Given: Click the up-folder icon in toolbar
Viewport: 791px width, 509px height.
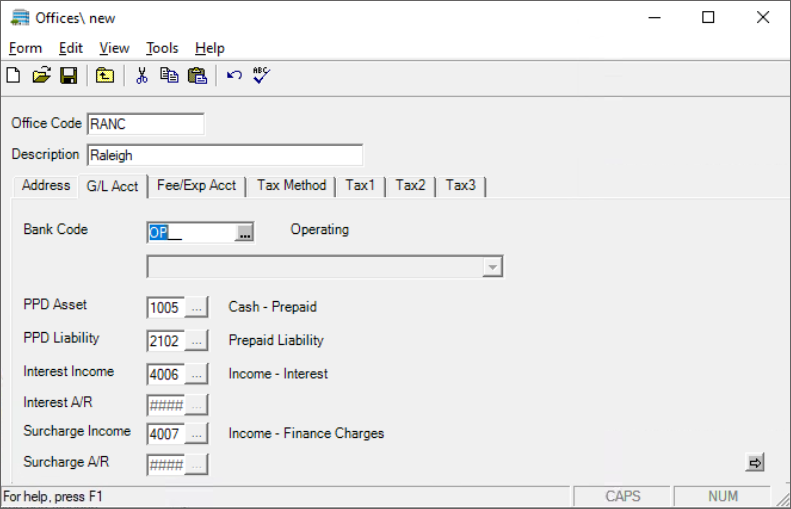Looking at the screenshot, I should tap(105, 75).
